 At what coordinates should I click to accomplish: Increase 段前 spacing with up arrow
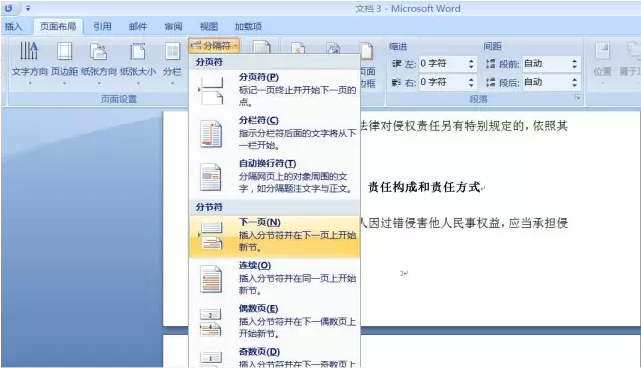point(574,61)
